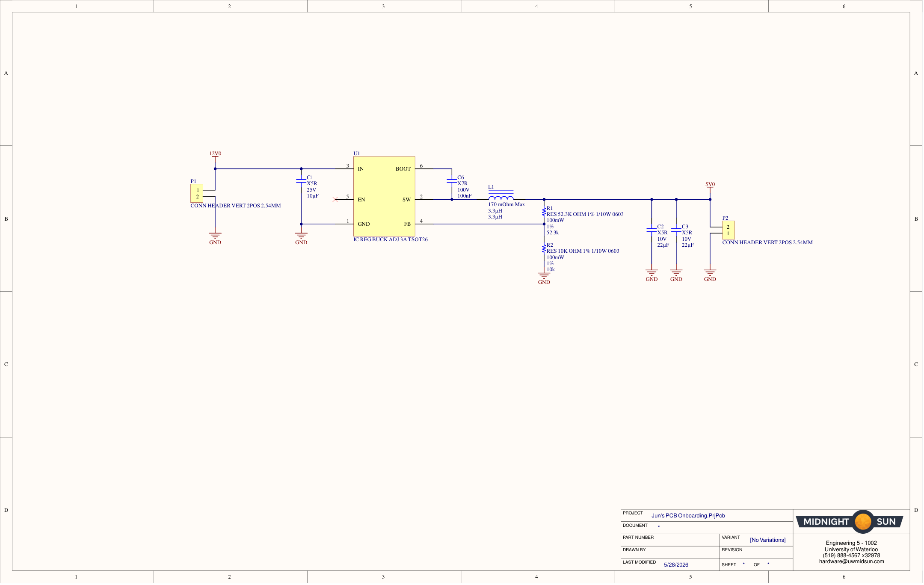This screenshot has width=924, height=585.
Task: Click the DOCUMENT title block label
Action: pyautogui.click(x=635, y=526)
